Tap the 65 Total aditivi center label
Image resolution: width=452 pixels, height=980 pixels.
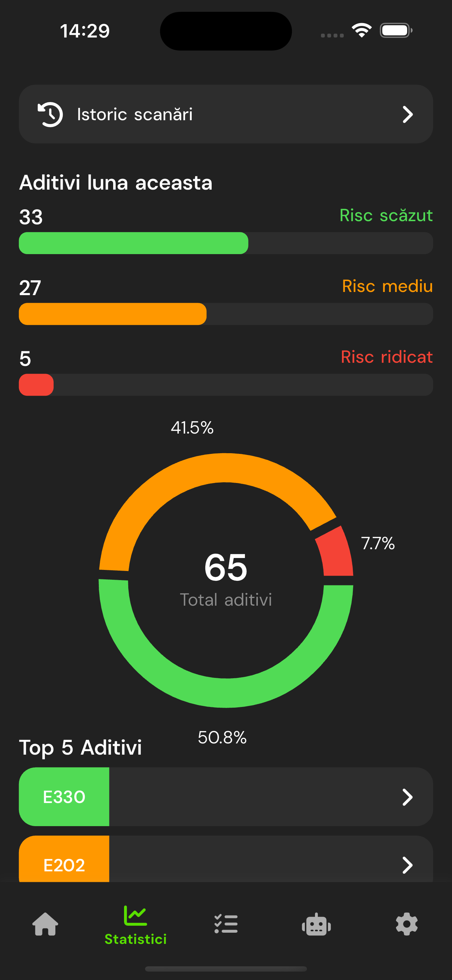[x=226, y=578]
